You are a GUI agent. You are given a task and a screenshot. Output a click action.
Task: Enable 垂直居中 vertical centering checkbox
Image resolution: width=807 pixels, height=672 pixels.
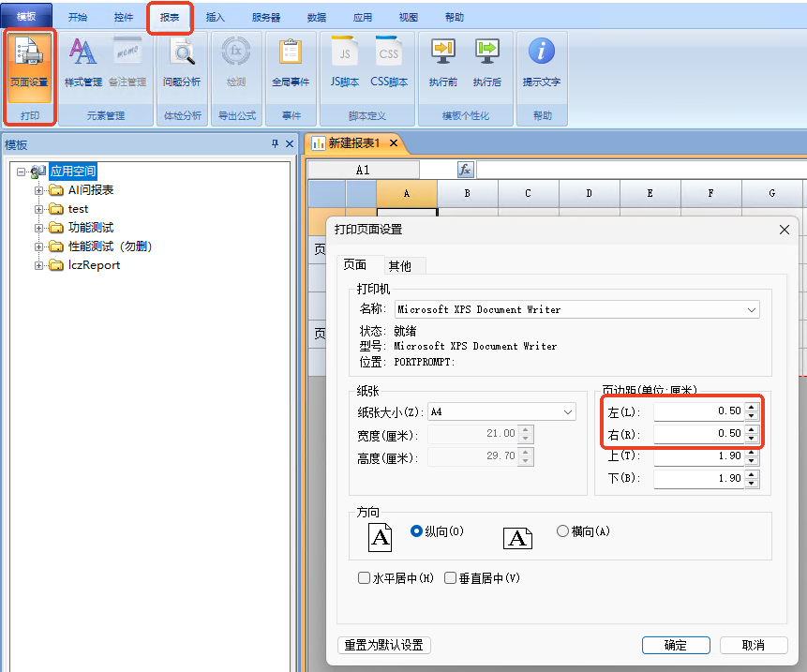[451, 578]
